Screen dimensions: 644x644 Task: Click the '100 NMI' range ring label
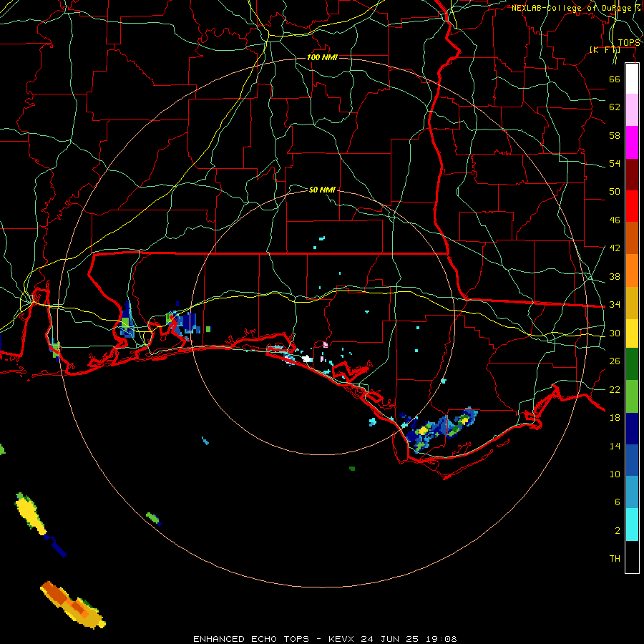click(x=322, y=57)
